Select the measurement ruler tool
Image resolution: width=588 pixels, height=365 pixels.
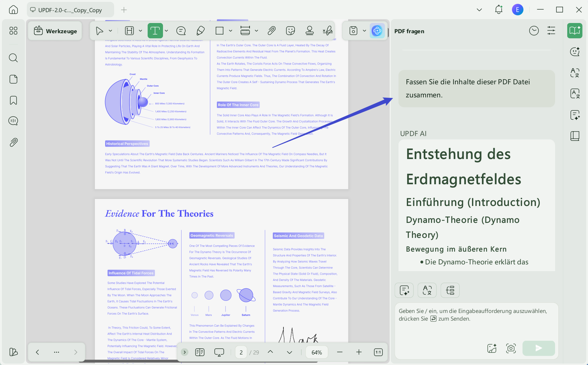click(245, 31)
